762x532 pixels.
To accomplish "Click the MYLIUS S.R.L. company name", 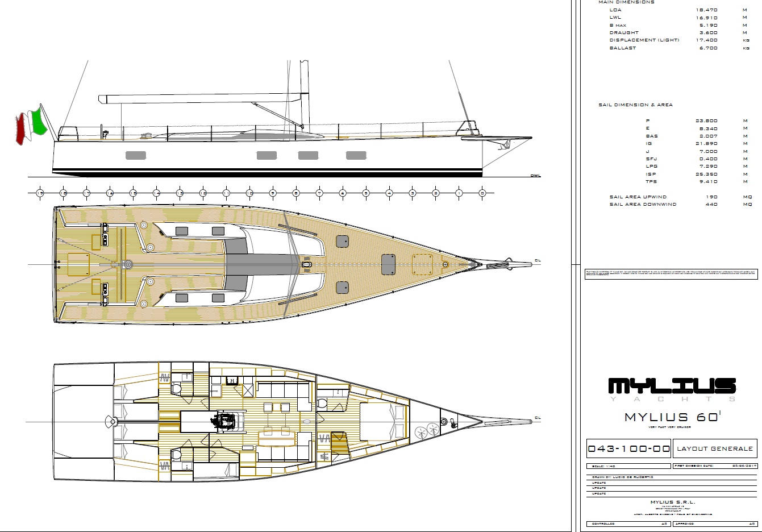I will pos(672,502).
